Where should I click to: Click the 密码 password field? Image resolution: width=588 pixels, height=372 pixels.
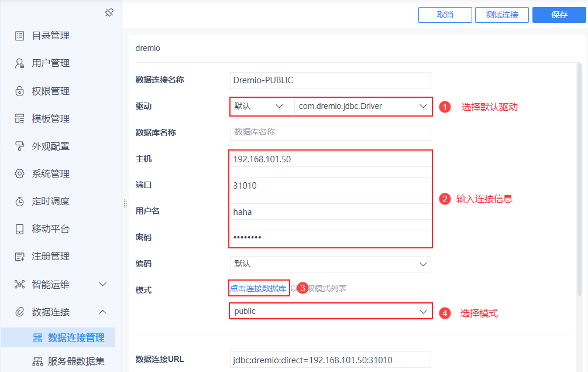[331, 237]
